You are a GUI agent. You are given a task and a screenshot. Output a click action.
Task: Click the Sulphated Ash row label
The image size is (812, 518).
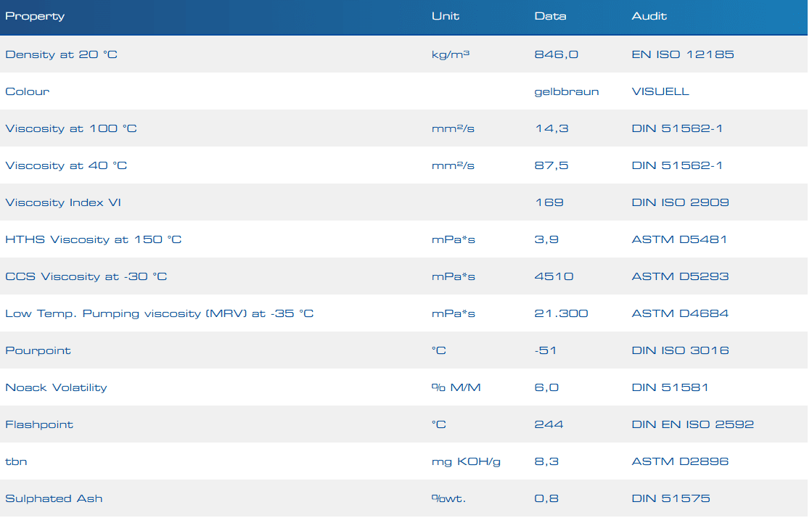pyautogui.click(x=54, y=498)
